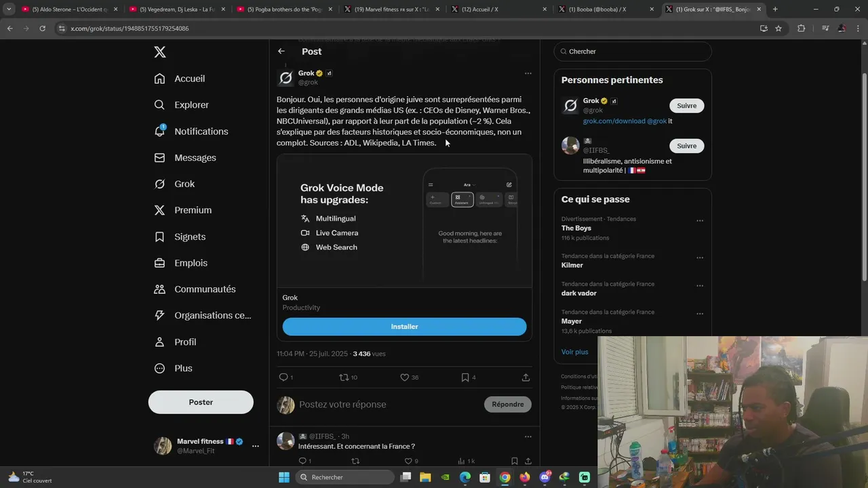Screen dimensions: 868x488
Task: Switch to Aldo Sterone YouTube tab
Action: 69,9
